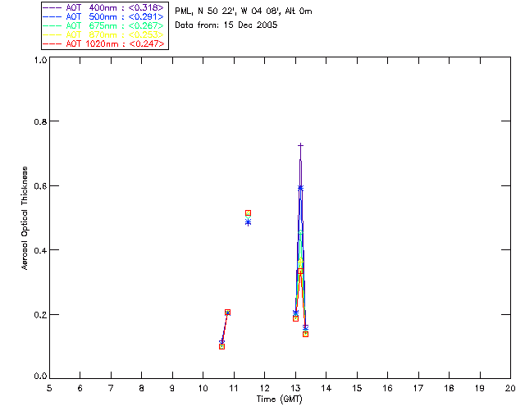This screenshot has width=525, height=420.
Task: Click the x-axis tick label 11
Action: point(234,388)
